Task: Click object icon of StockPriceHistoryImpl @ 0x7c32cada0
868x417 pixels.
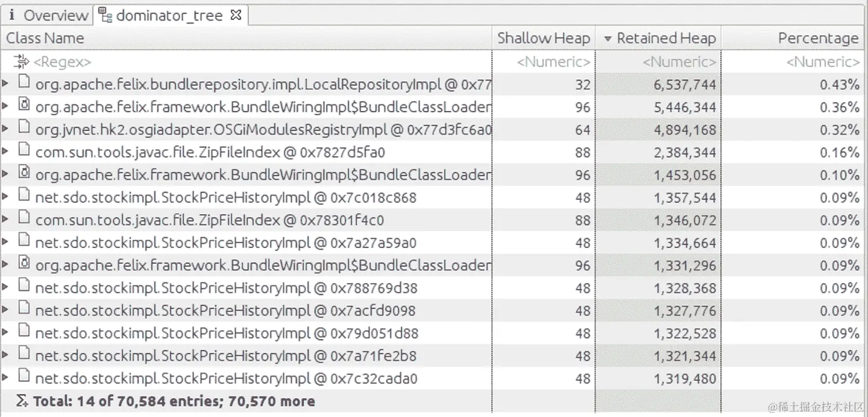Action: [24, 376]
